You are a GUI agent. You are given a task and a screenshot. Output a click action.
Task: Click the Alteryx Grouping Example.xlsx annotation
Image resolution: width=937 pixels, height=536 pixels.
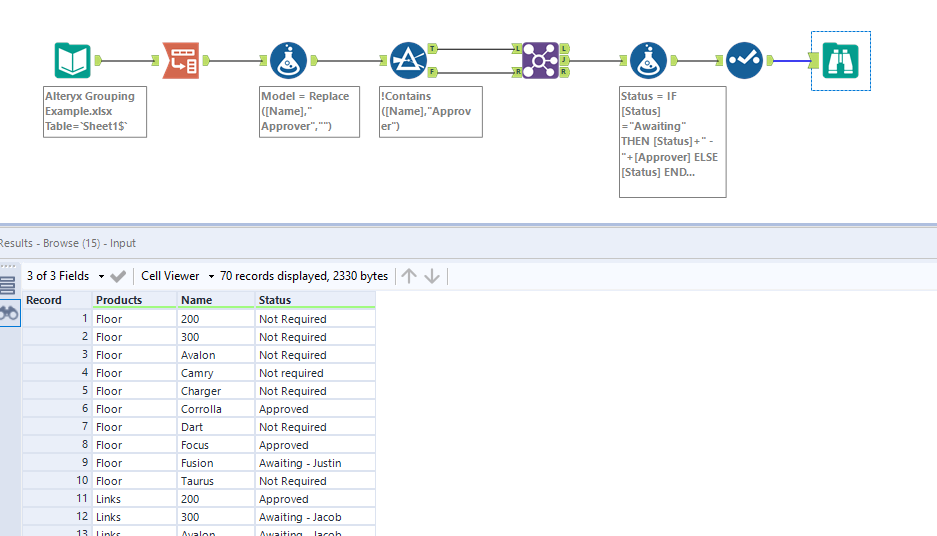pyautogui.click(x=94, y=112)
